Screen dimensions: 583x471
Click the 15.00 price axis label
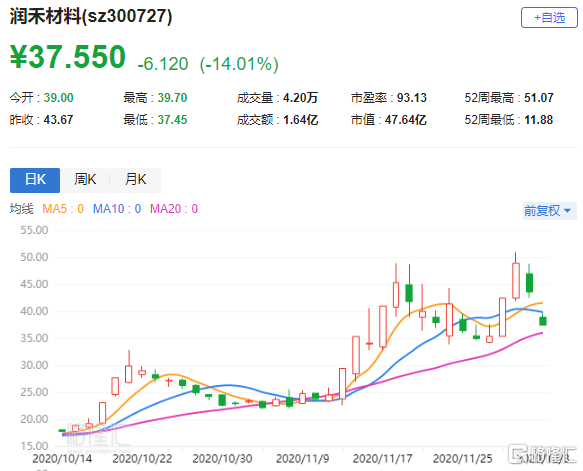34,446
